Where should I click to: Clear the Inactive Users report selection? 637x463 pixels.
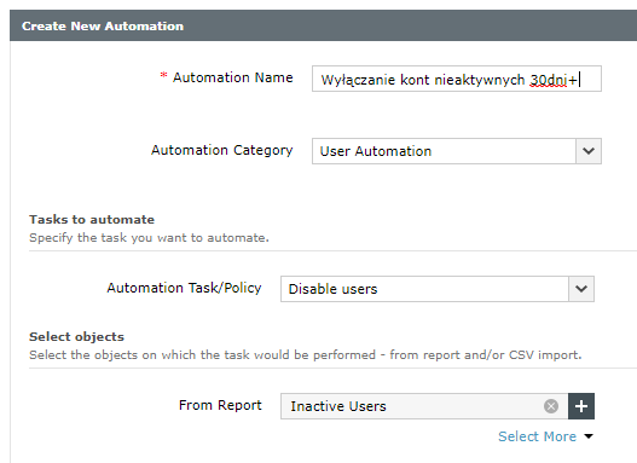(x=551, y=406)
